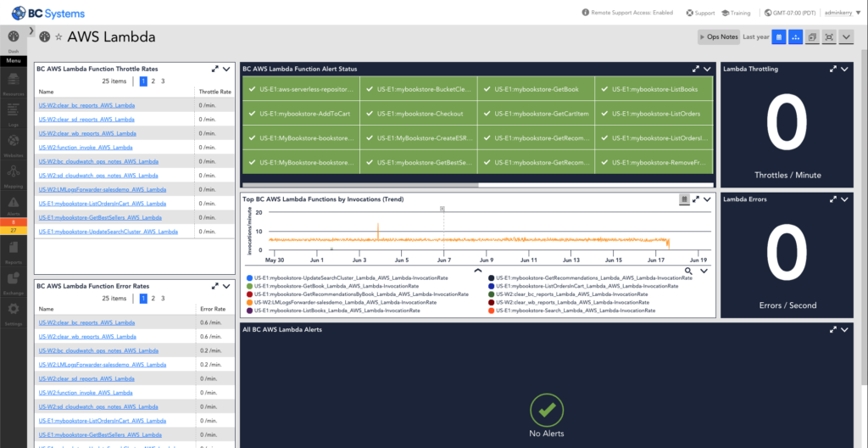Maximize the Invocations Trend widget
This screenshot has width=868, height=448.
696,199
